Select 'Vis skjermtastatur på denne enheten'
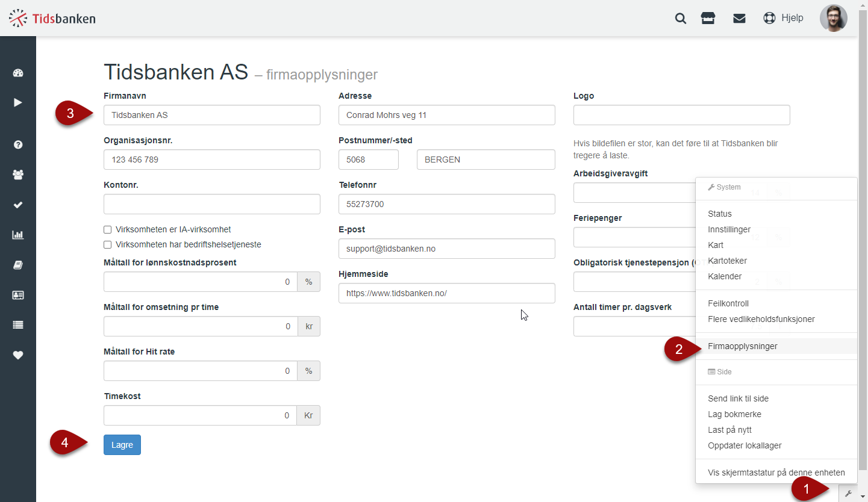 (x=776, y=473)
